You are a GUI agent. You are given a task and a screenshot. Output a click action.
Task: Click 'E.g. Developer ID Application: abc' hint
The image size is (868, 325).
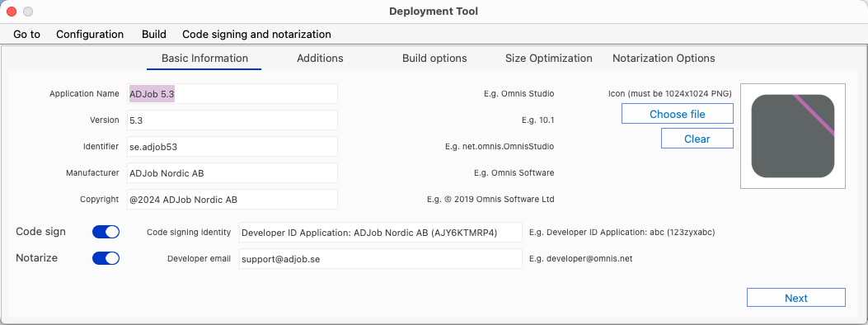pyautogui.click(x=622, y=233)
